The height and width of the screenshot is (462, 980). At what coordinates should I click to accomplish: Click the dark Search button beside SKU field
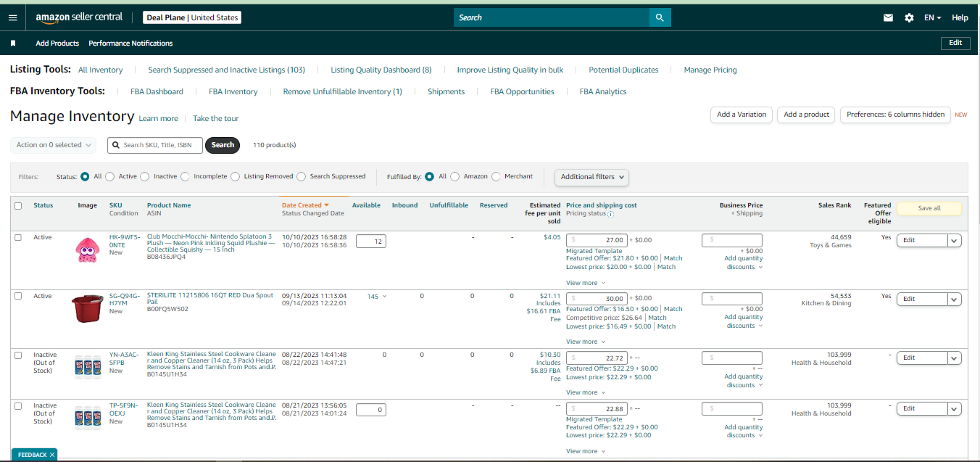[223, 145]
